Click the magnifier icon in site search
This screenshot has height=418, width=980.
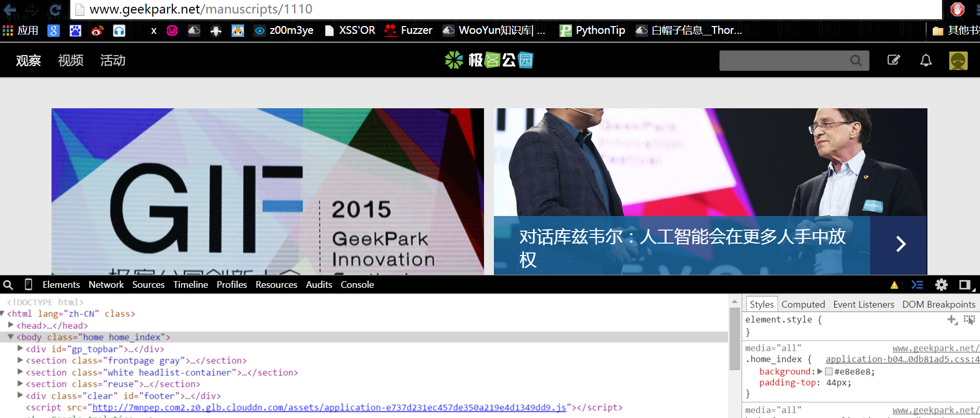(856, 60)
